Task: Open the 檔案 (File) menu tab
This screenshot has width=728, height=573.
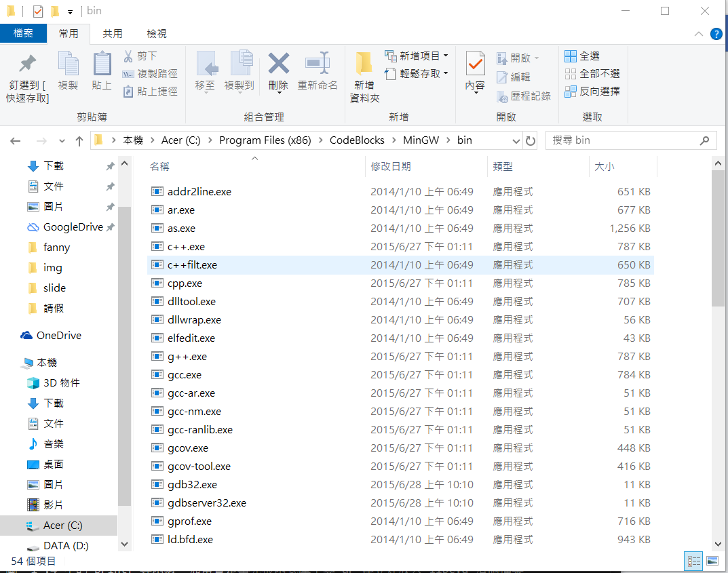Action: click(23, 33)
